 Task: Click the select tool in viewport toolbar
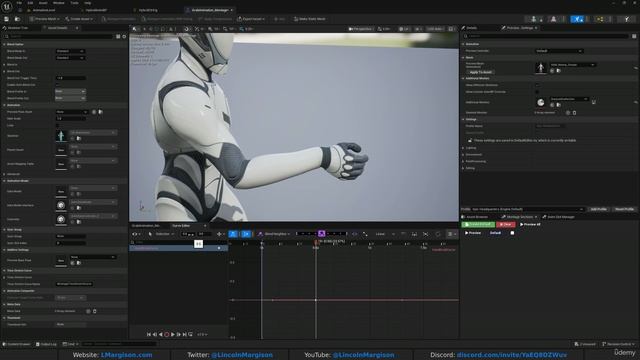(x=134, y=29)
